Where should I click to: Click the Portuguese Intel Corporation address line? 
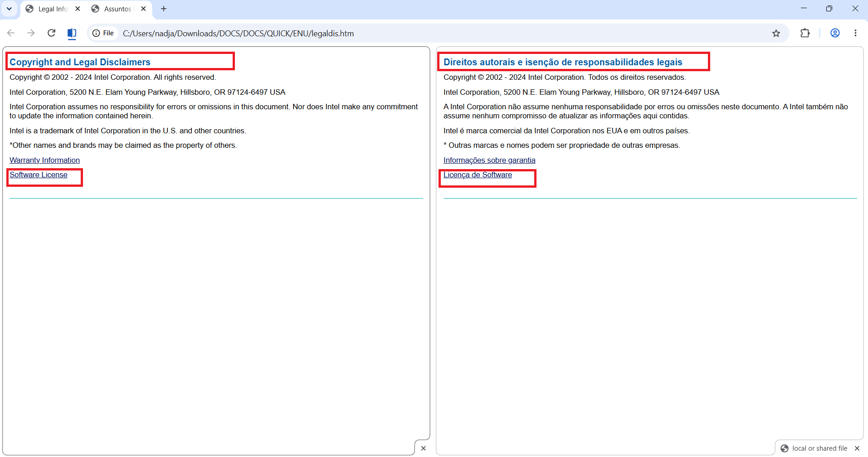(x=581, y=92)
